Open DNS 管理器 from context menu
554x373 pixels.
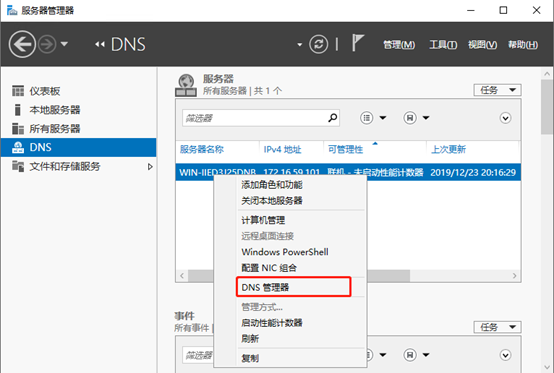click(265, 287)
